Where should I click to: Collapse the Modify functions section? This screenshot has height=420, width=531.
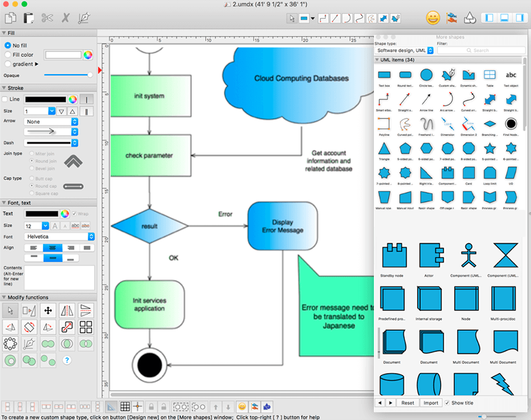coord(4,297)
